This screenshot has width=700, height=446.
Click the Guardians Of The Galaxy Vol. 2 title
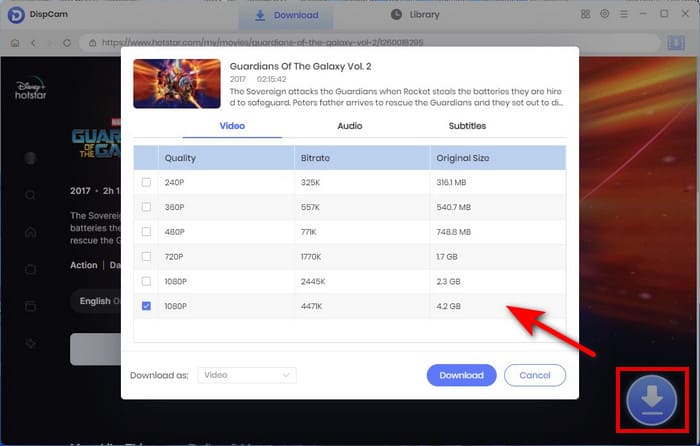[300, 67]
